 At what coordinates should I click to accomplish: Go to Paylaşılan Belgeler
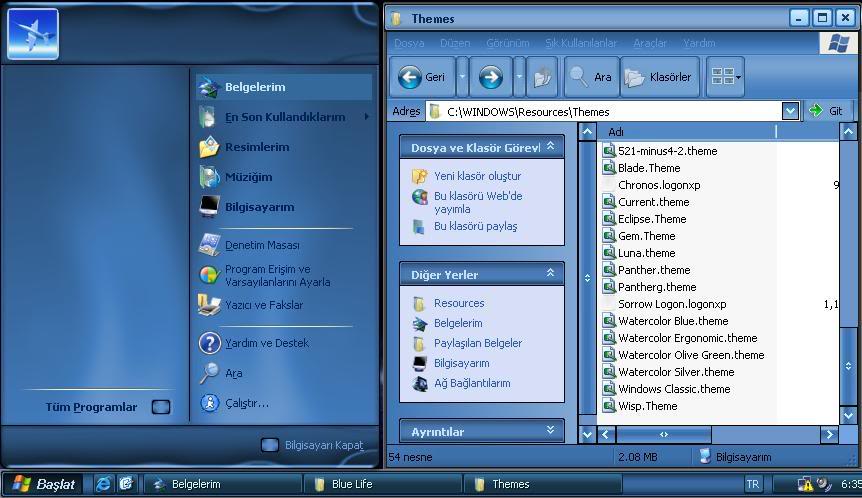[478, 343]
